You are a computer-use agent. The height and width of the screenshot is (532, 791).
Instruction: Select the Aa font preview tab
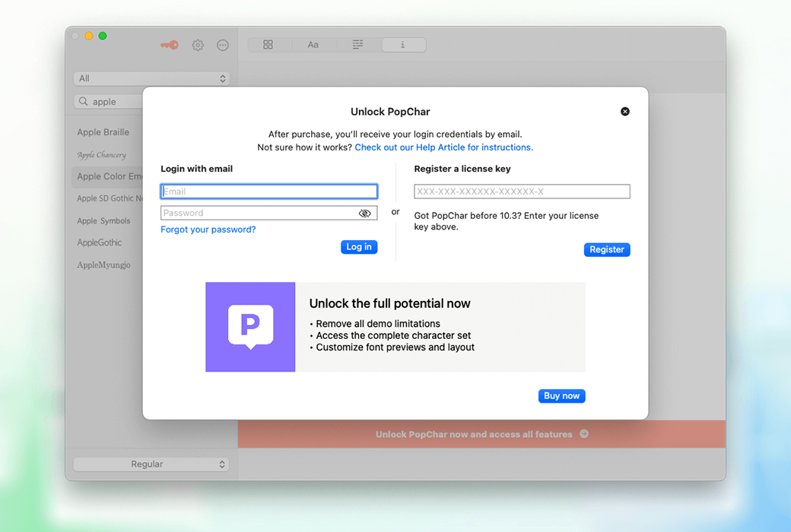tap(313, 45)
